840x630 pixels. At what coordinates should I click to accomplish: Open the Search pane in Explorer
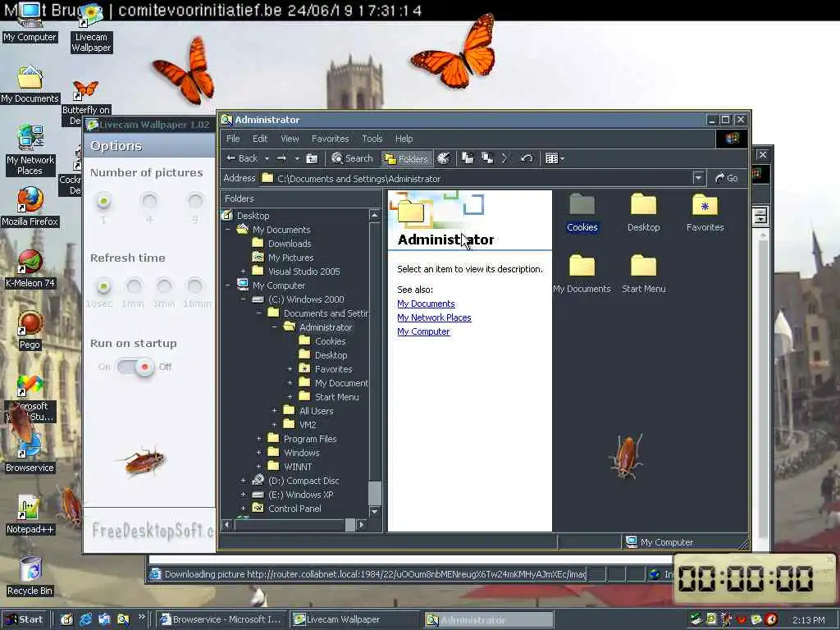coord(352,158)
